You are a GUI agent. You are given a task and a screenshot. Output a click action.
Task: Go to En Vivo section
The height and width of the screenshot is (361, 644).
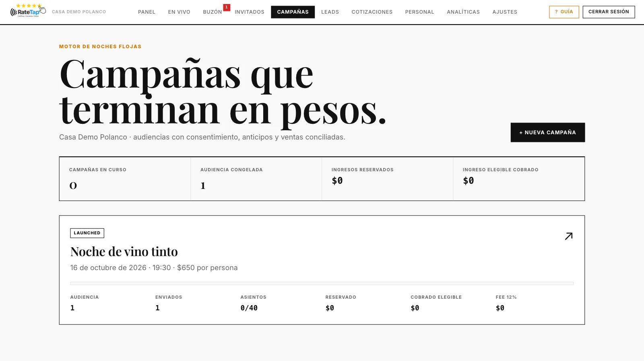[x=179, y=12]
